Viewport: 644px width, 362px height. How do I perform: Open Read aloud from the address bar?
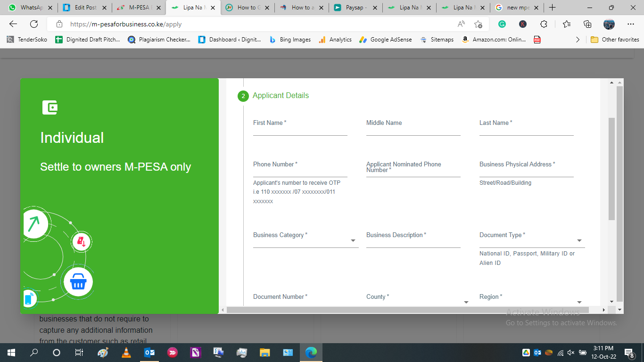(461, 24)
